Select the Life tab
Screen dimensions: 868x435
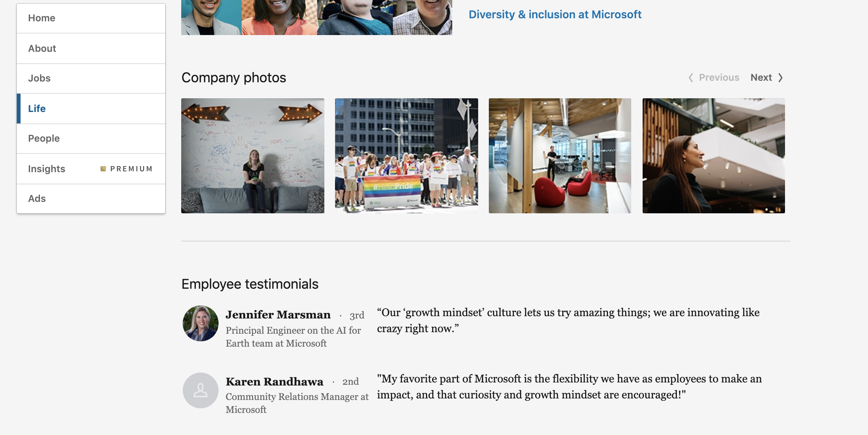[37, 109]
